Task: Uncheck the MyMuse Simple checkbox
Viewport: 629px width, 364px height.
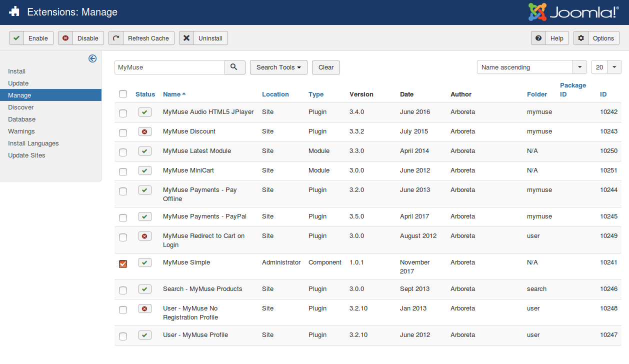Action: coord(123,263)
